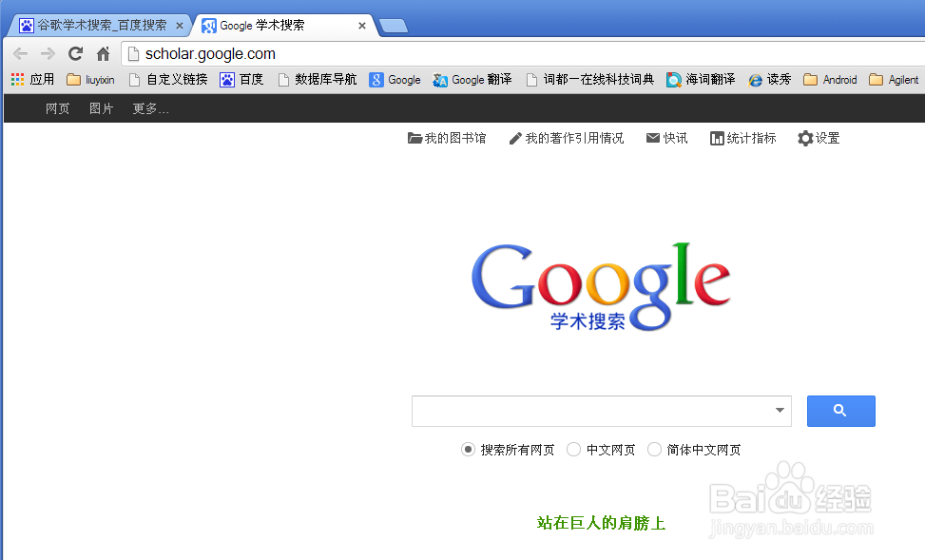Open the 百度 bookmark
This screenshot has height=560, width=925.
tap(241, 80)
